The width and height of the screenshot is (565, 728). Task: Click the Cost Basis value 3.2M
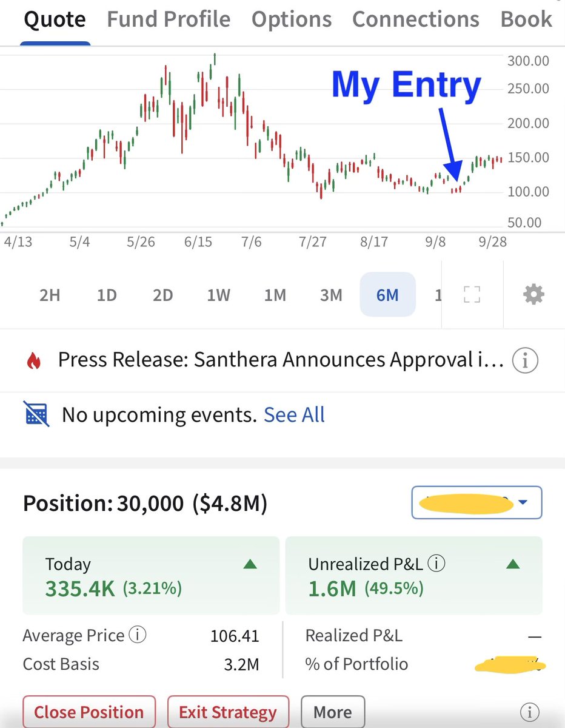tap(242, 664)
